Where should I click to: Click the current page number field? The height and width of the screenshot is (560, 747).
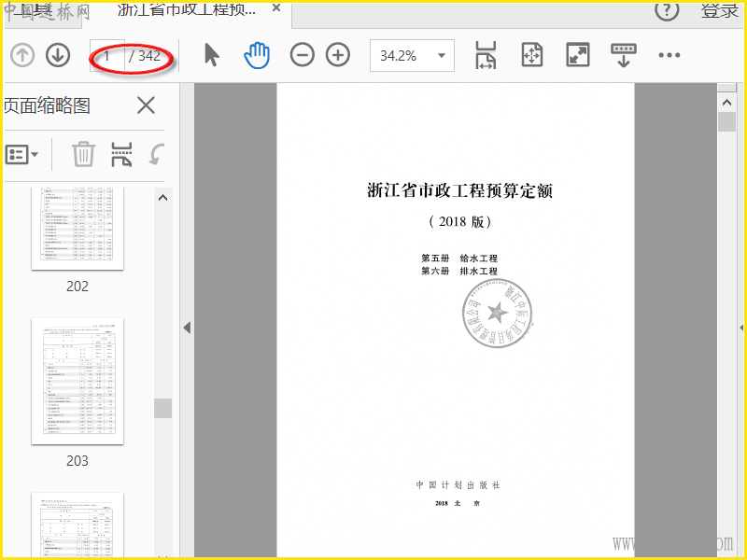107,56
